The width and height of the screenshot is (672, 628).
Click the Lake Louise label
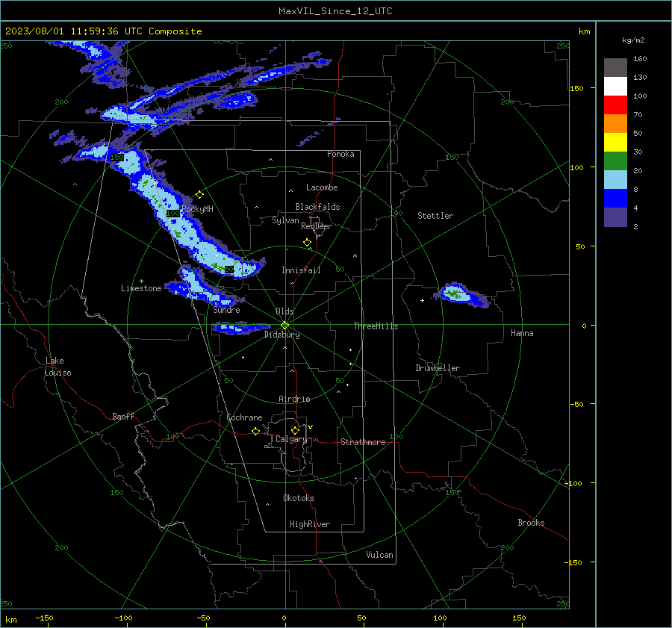[x=57, y=367]
